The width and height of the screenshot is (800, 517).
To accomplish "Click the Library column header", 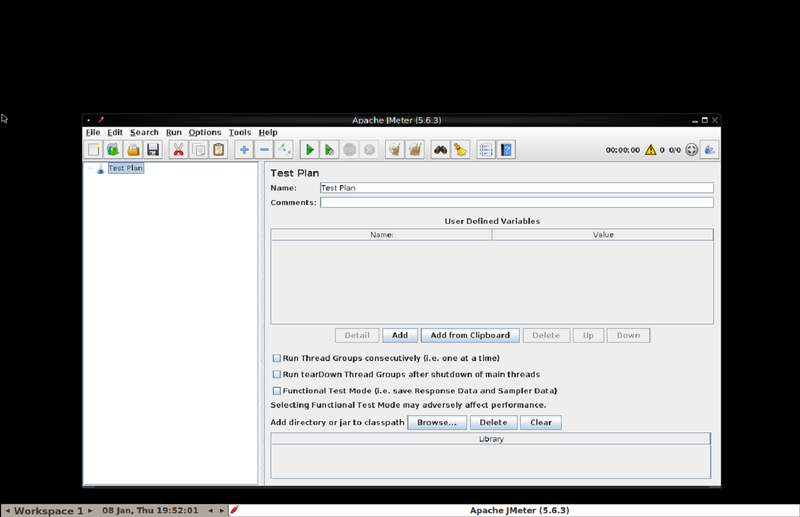I will coord(491,439).
